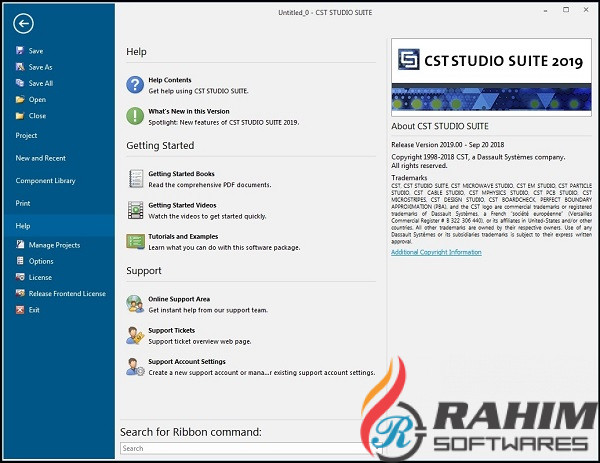Click the Options icon

[20, 261]
